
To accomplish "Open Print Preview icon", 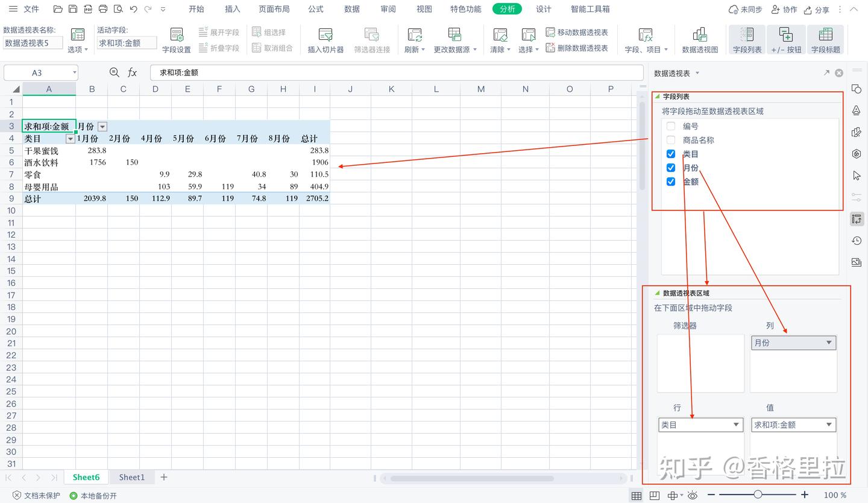I will point(118,9).
